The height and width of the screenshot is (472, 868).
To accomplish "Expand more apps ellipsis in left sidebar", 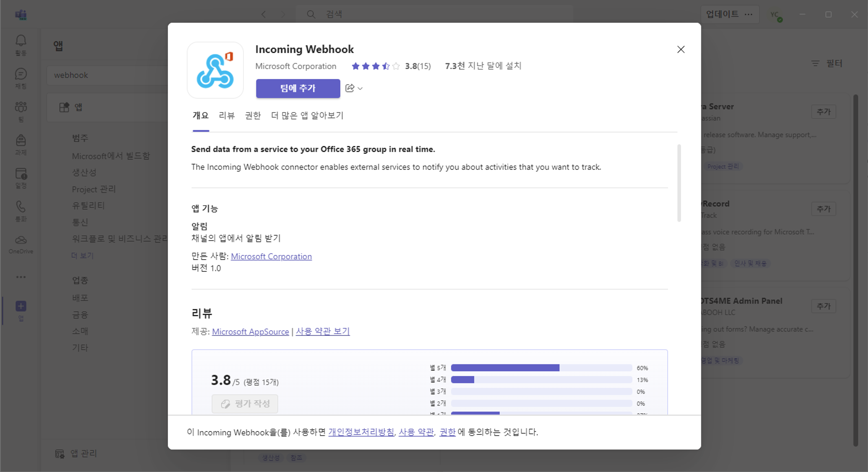I will pos(21,277).
